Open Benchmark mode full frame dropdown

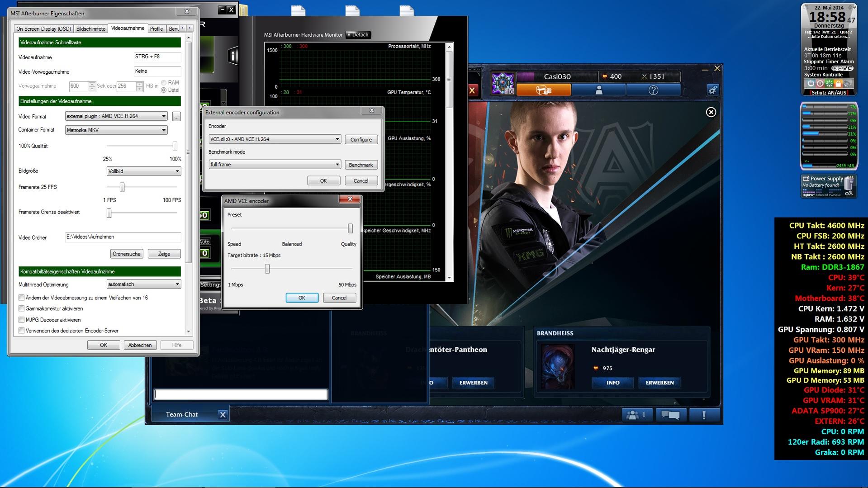275,165
